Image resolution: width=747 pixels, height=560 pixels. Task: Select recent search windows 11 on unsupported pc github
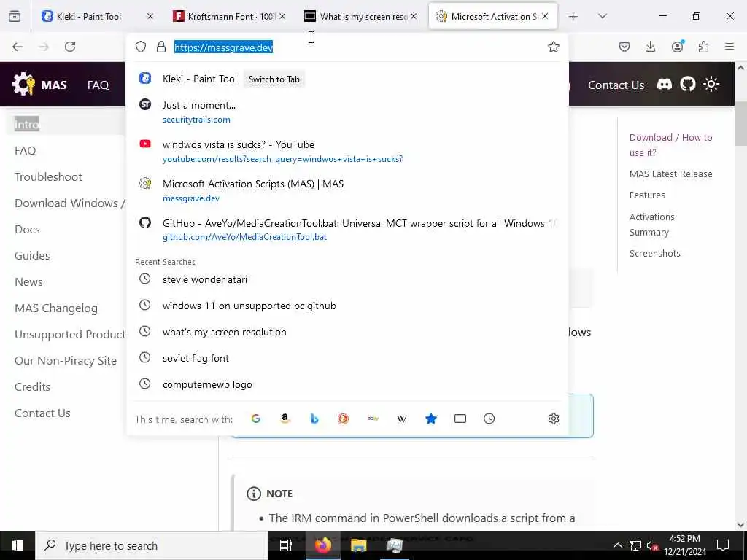pyautogui.click(x=348, y=306)
